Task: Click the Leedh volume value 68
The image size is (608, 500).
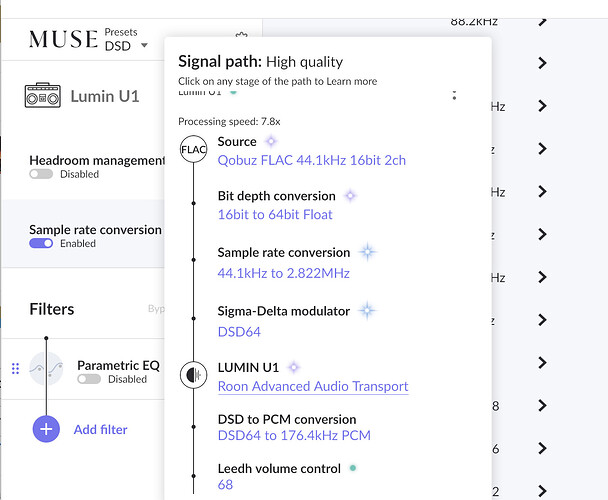Action: coord(225,484)
